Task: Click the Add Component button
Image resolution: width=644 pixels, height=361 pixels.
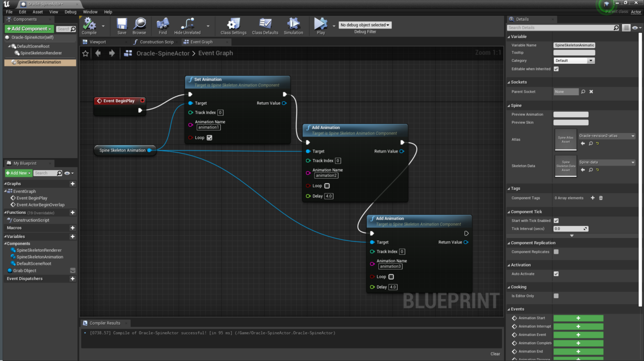Action: coord(29,29)
